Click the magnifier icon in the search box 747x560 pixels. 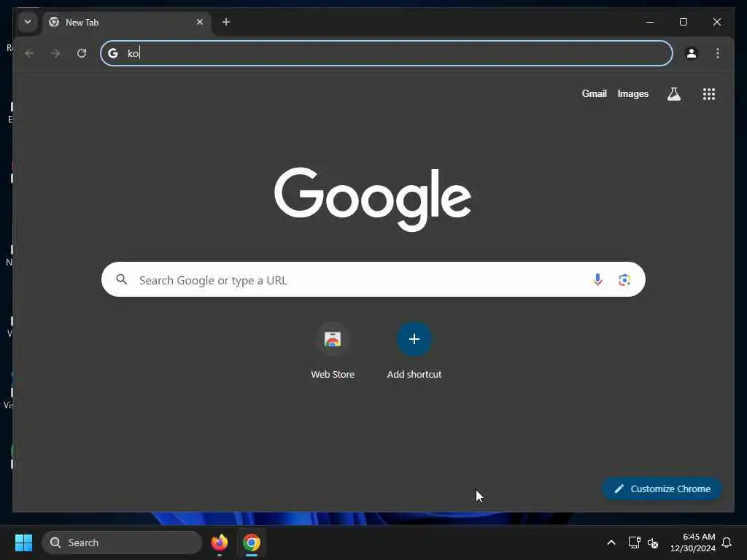pos(122,279)
